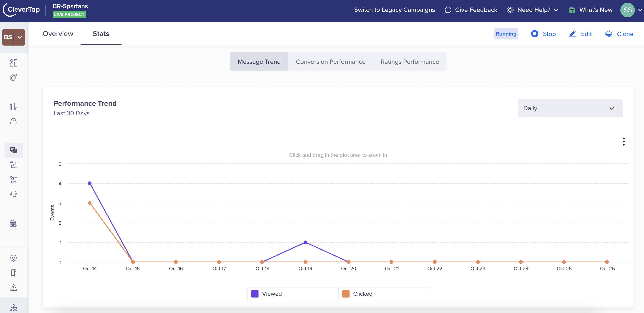Click the Stop button label
644x313 pixels.
point(549,34)
